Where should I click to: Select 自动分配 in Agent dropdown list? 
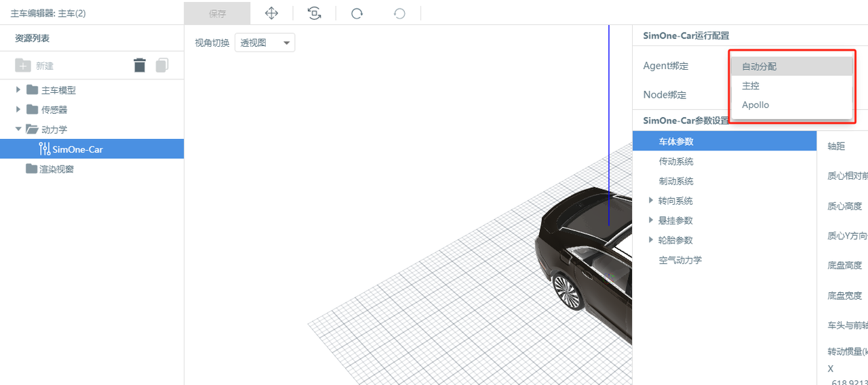791,66
